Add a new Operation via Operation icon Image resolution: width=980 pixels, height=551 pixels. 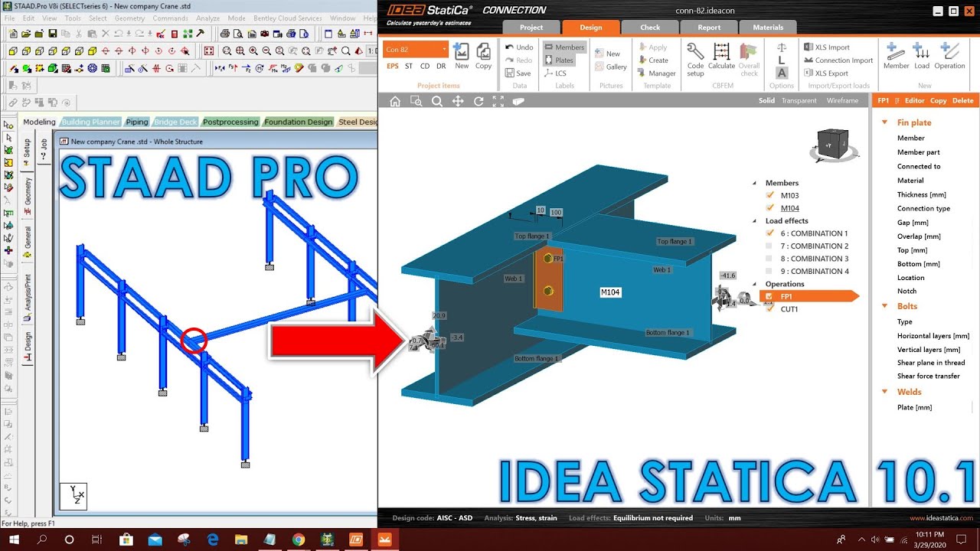[x=949, y=54]
